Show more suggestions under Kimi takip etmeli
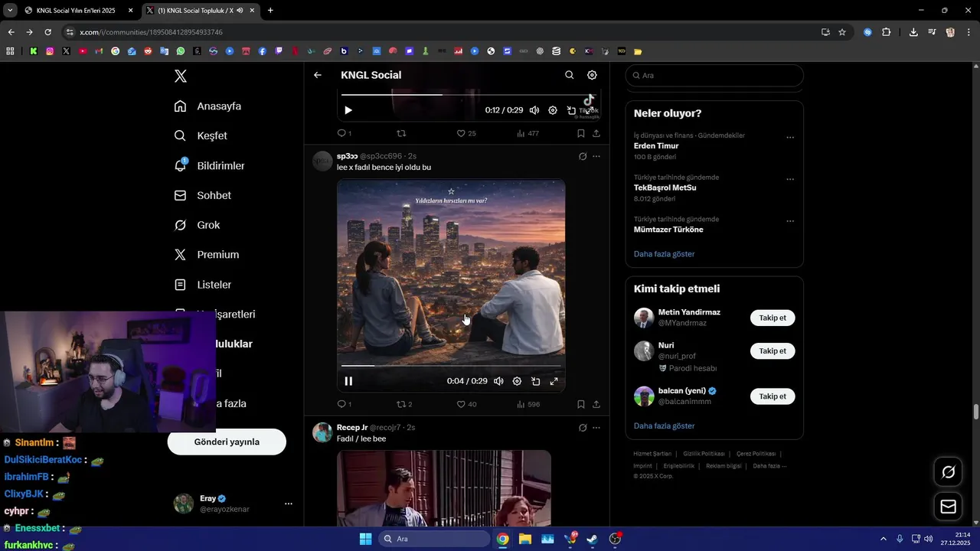The image size is (980, 551). tap(664, 426)
